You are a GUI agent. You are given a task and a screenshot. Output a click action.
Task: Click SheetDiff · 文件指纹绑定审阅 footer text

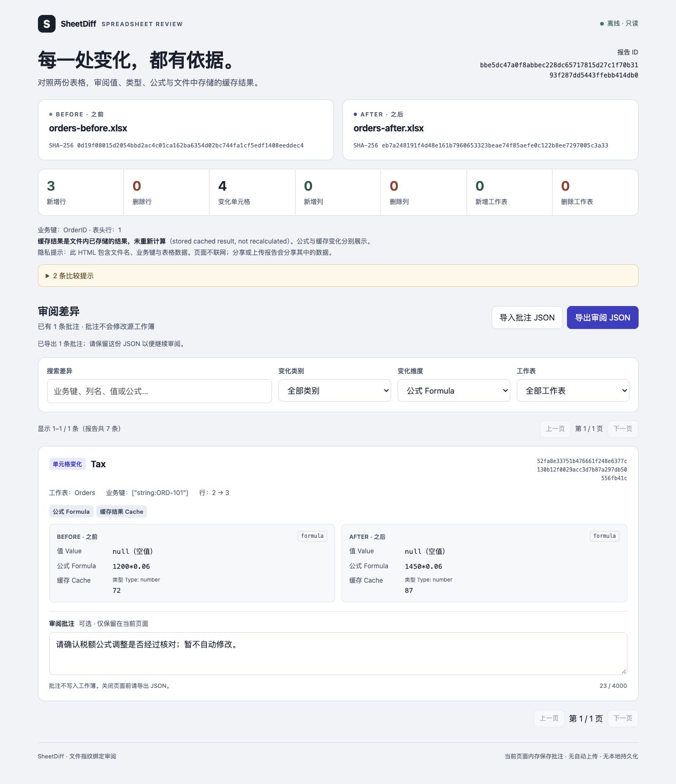click(x=77, y=756)
